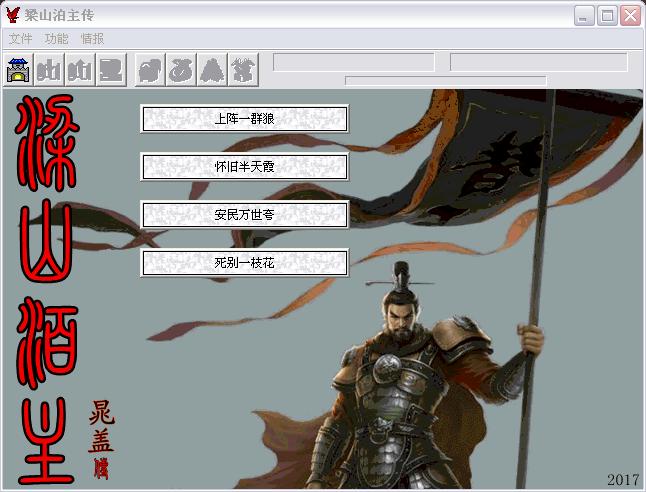Choose the 怀旧半天霞 scenario button
The width and height of the screenshot is (646, 492).
pos(244,167)
